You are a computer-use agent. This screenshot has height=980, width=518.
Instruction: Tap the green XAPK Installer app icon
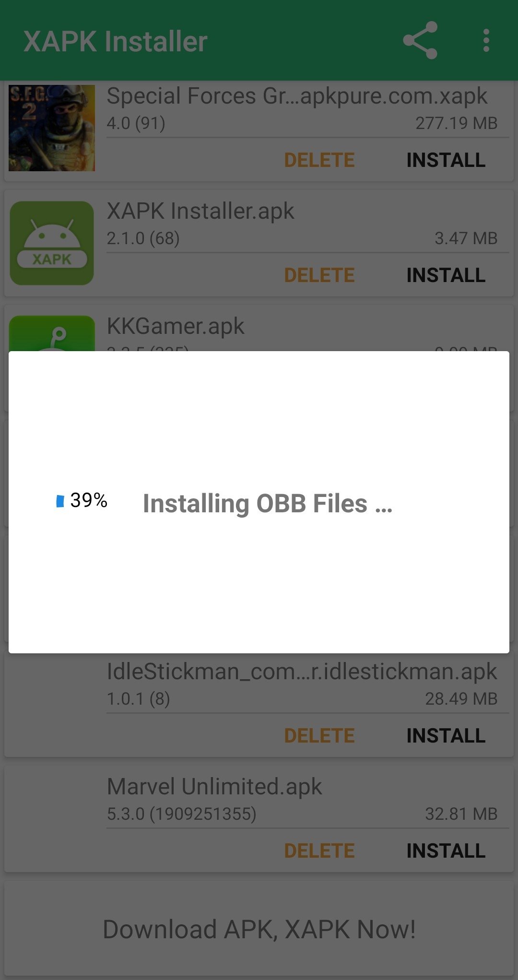point(52,243)
